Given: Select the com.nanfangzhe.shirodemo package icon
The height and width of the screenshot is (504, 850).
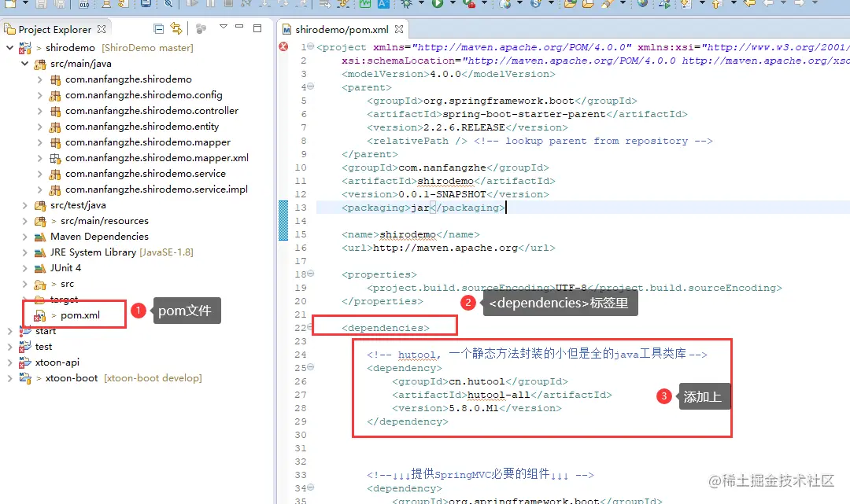Looking at the screenshot, I should 55,79.
